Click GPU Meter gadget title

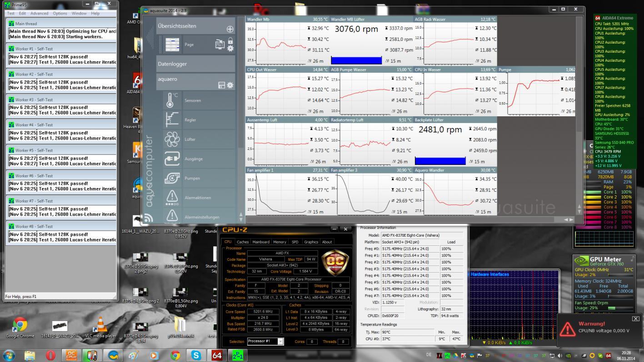pos(605,259)
